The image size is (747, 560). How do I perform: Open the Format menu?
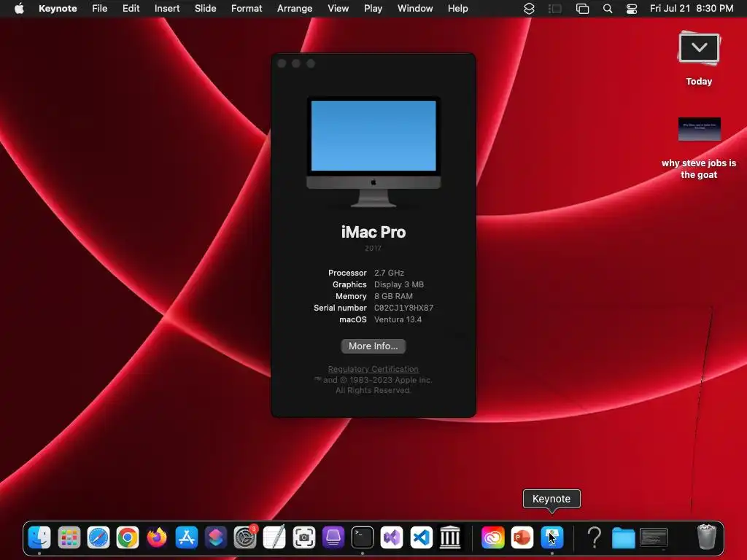247,8
